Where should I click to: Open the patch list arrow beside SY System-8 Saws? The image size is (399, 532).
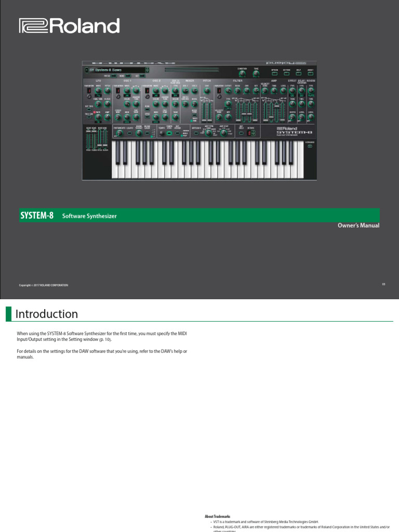[87, 70]
